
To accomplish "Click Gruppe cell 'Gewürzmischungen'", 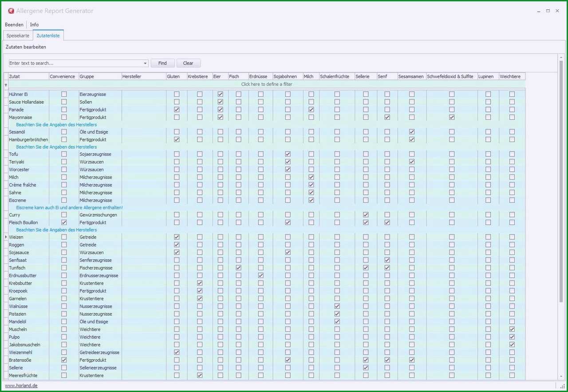I will [x=100, y=215].
